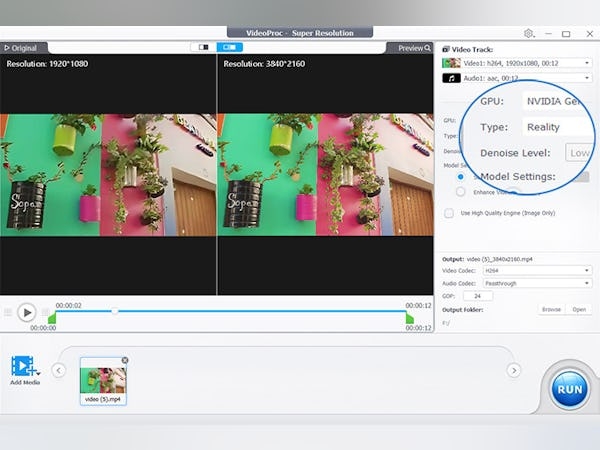Image resolution: width=600 pixels, height=450 pixels.
Task: Click the Video Track header icon
Action: [x=446, y=49]
